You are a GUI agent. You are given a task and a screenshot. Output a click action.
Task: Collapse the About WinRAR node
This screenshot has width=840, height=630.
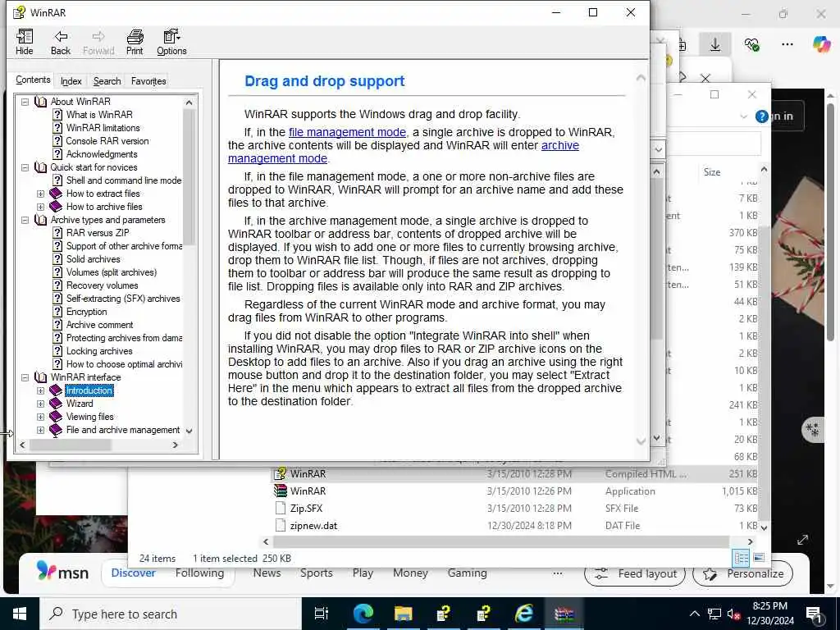pyautogui.click(x=25, y=101)
